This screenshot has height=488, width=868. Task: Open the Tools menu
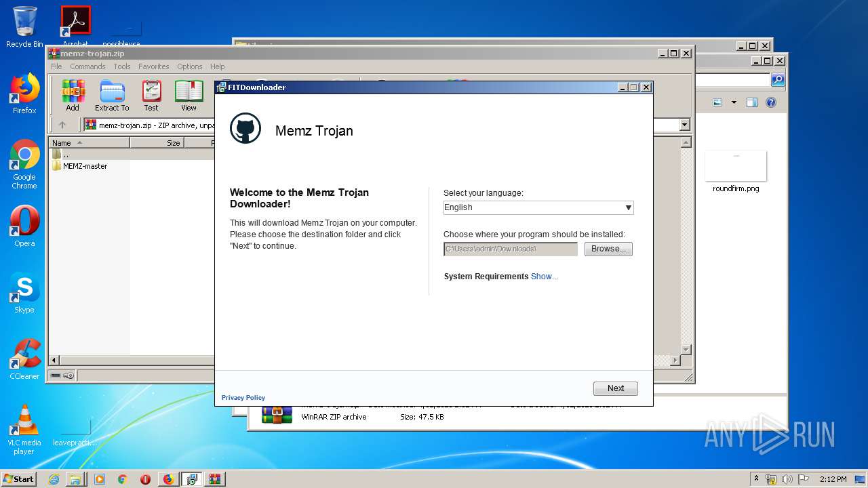[122, 66]
